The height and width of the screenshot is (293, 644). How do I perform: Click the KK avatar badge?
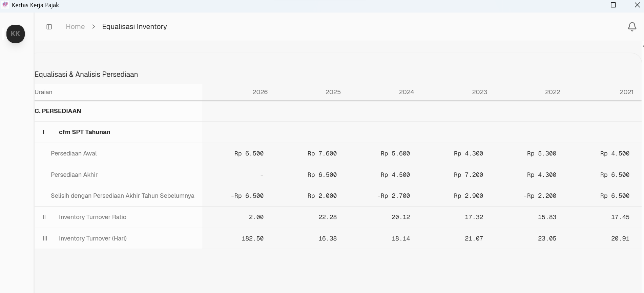(x=16, y=34)
